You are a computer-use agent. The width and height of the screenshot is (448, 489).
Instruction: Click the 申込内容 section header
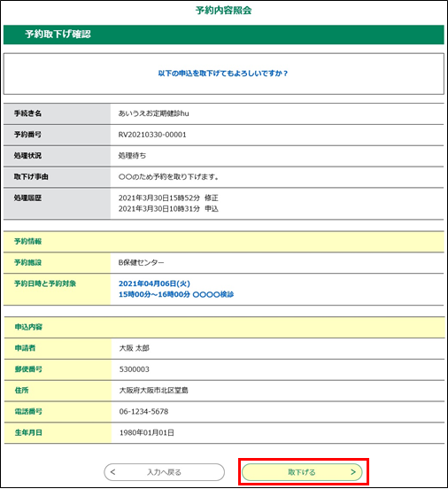tap(224, 328)
